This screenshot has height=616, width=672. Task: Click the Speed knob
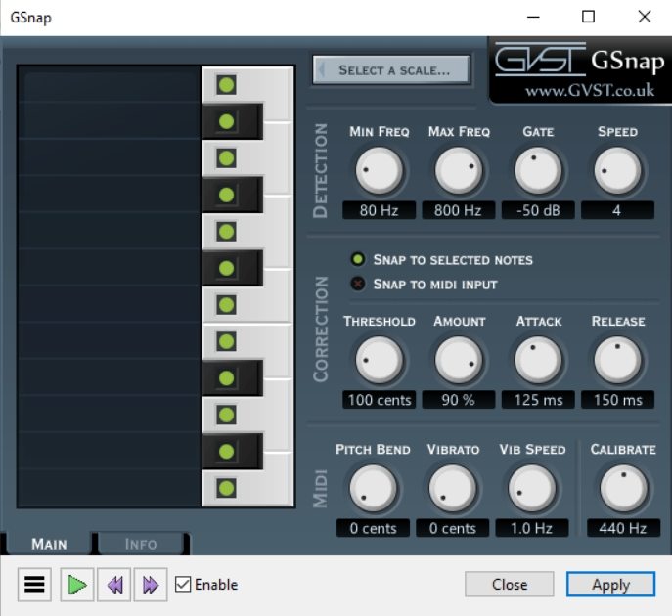[x=617, y=170]
